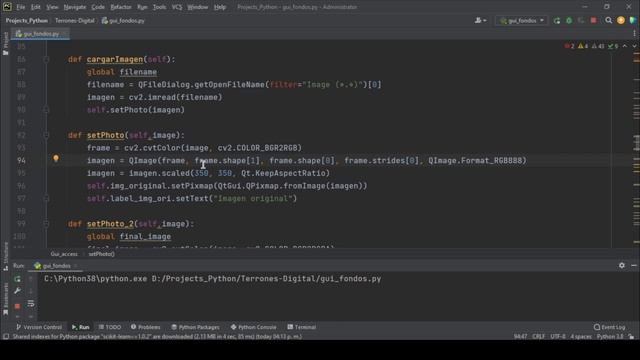Screen dimensions: 640x360
Task: Open the Terminal tool window
Action: (302, 327)
